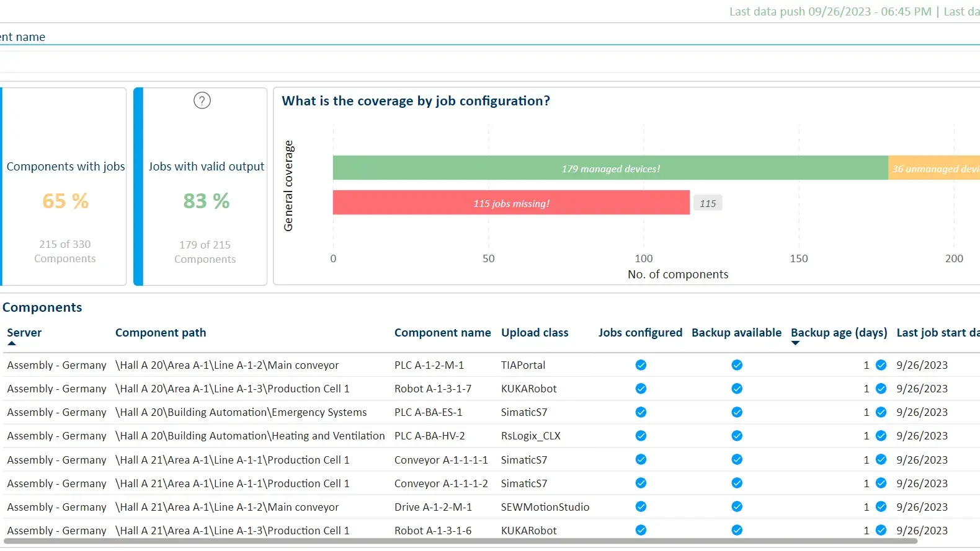Sort table by Server column header
The width and height of the screenshot is (980, 551).
pos(24,333)
